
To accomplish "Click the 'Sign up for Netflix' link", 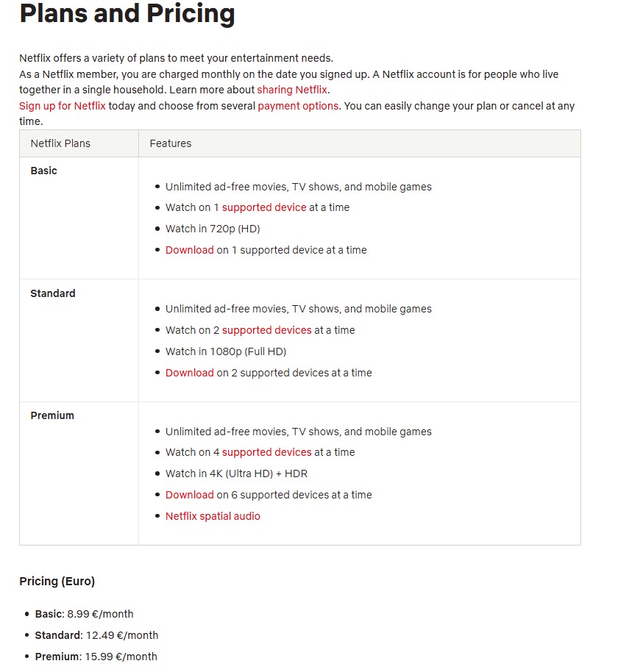I will coord(63,106).
